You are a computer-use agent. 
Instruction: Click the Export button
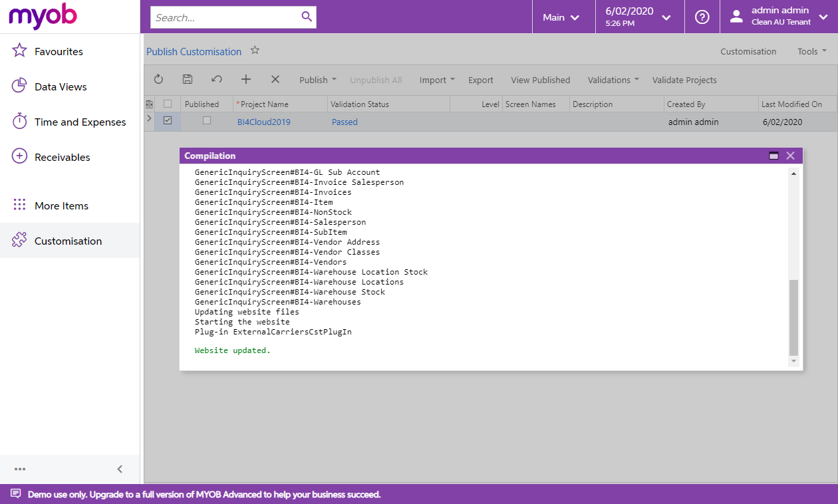481,80
